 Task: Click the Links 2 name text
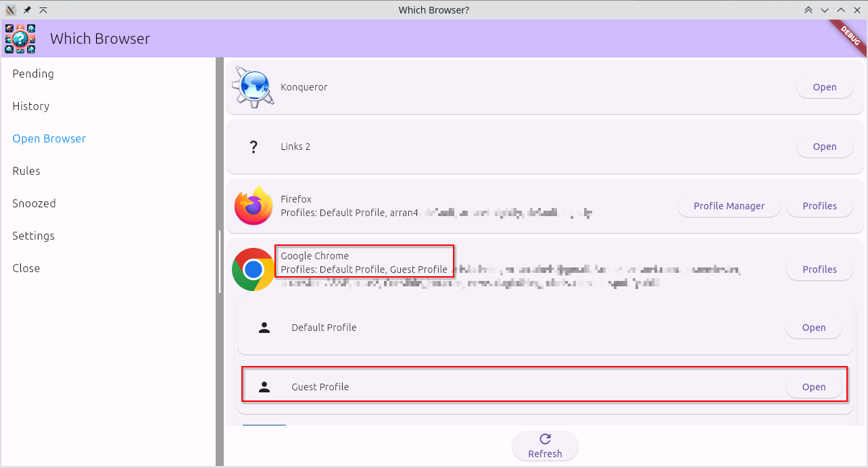pos(295,147)
